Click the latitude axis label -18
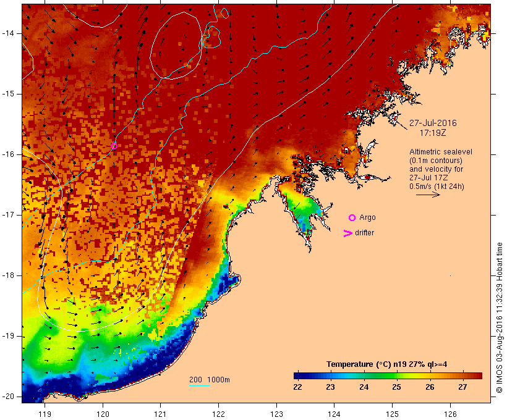Image resolution: width=507 pixels, height=420 pixels. pyautogui.click(x=8, y=275)
